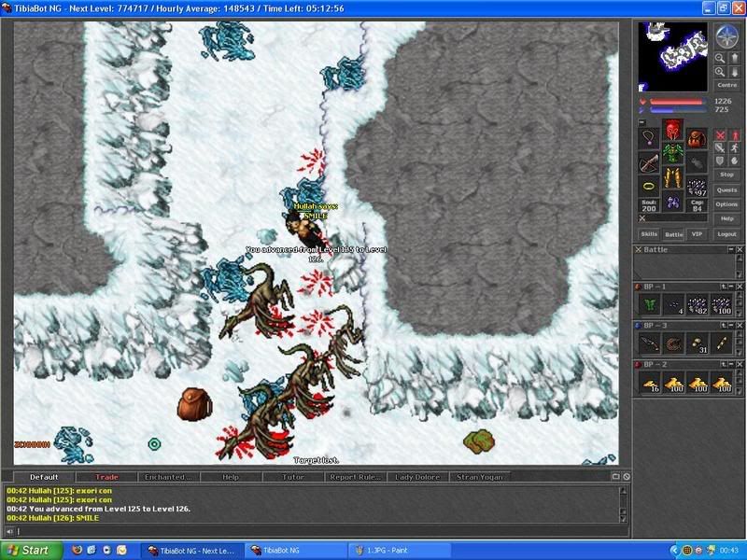Zoom out the minimap
The height and width of the screenshot is (560, 747).
720,58
